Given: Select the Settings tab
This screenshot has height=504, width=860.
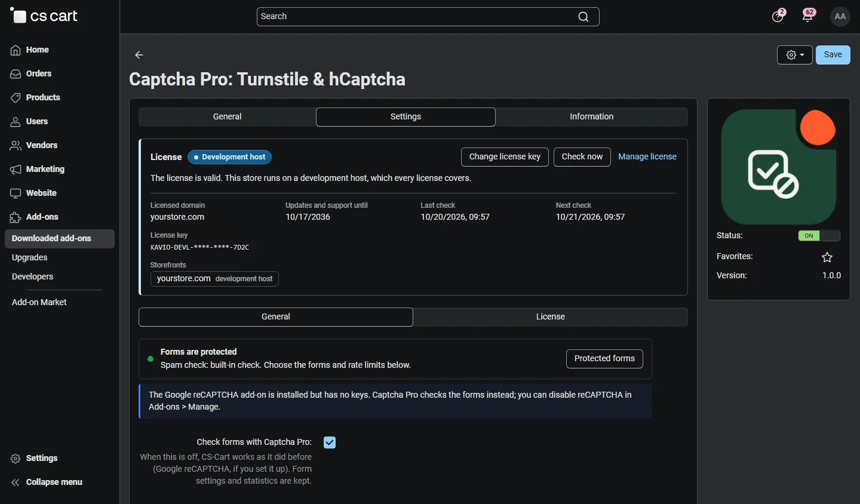Looking at the screenshot, I should coord(406,117).
